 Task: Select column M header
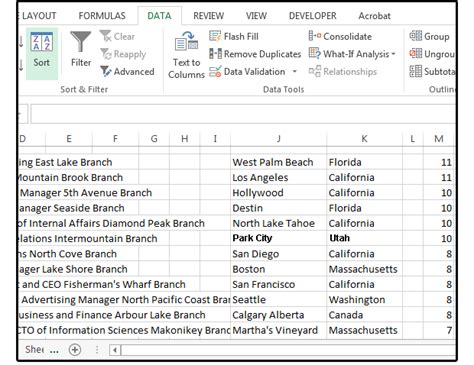(439, 139)
